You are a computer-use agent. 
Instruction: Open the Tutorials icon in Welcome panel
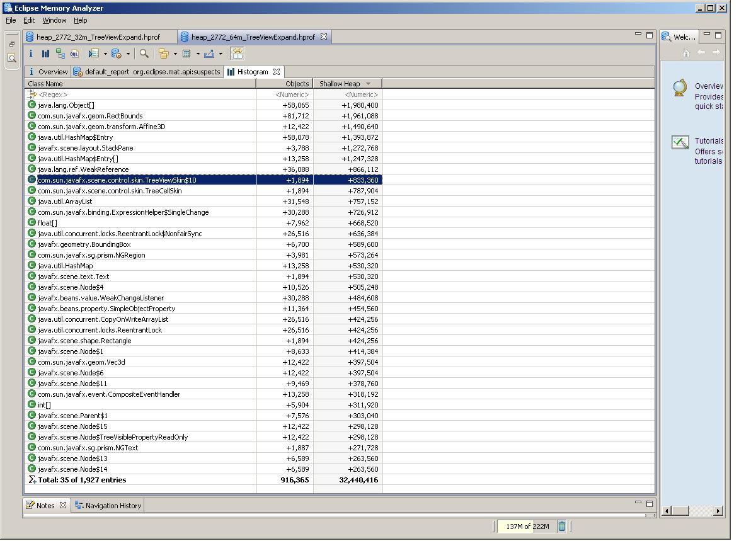point(680,142)
